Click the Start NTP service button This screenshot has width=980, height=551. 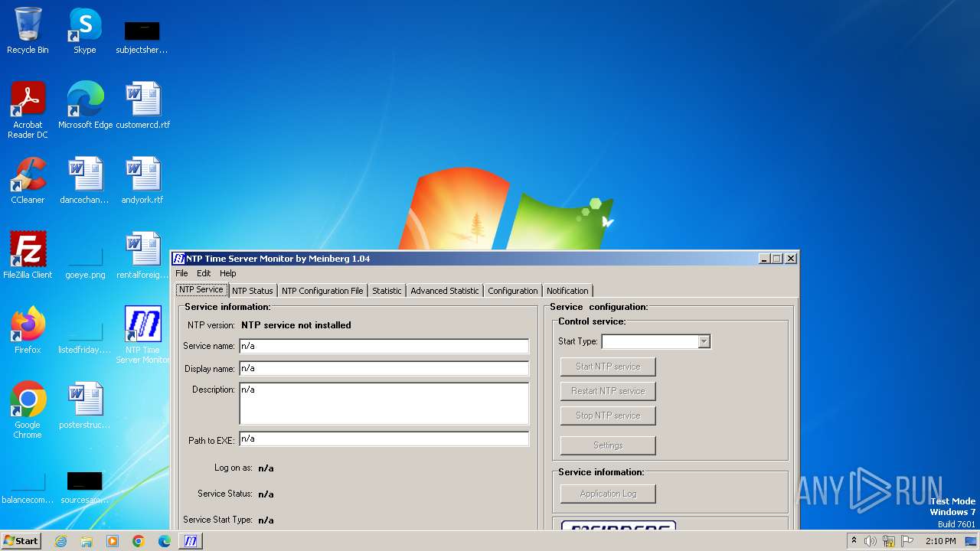click(x=608, y=367)
